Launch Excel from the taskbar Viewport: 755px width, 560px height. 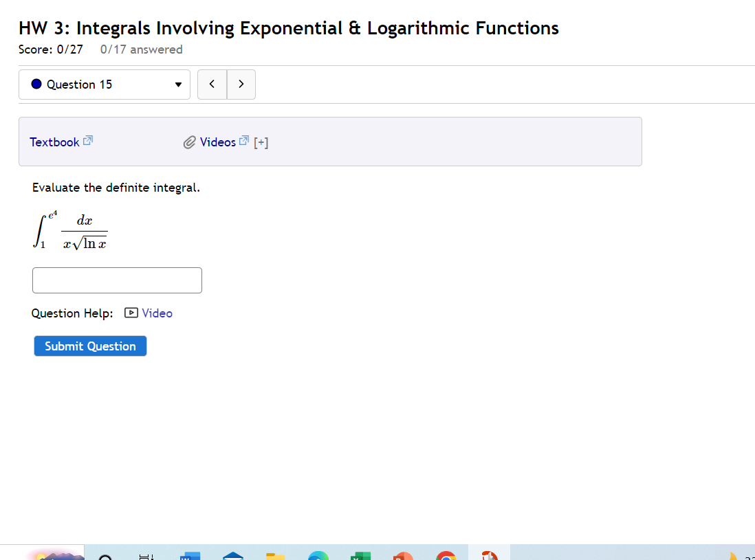(360, 555)
